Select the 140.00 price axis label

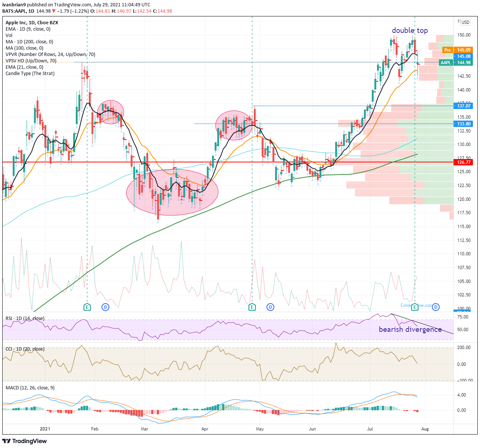tap(464, 90)
